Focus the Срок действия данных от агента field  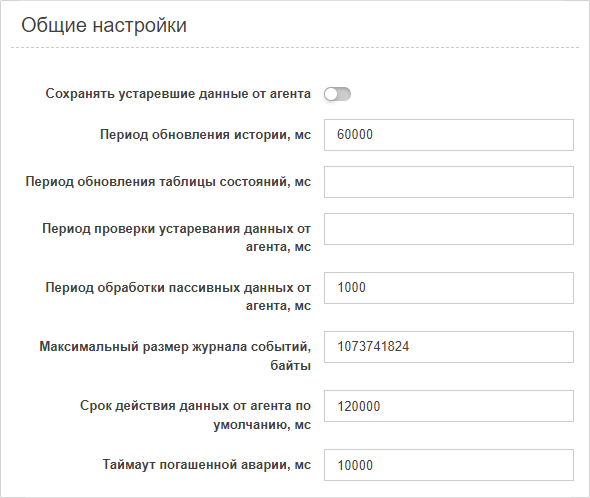[449, 406]
